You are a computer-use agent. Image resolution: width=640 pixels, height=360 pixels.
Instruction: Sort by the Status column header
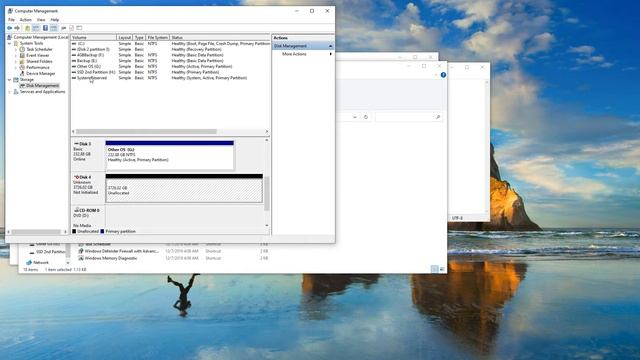pyautogui.click(x=220, y=37)
